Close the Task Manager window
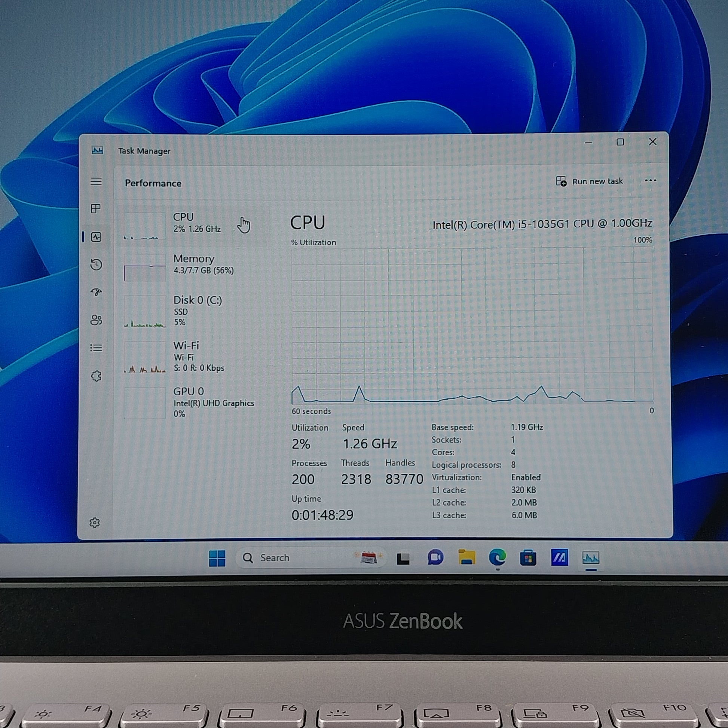 point(653,142)
